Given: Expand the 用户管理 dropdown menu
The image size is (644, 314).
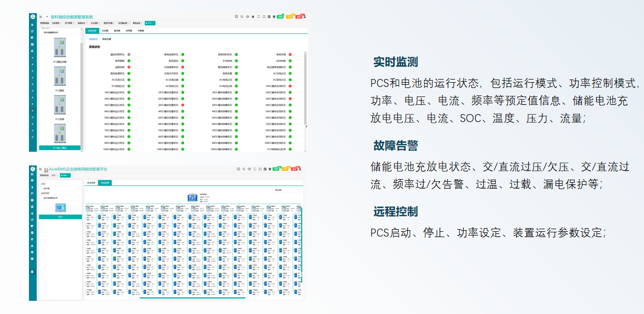Looking at the screenshot, I should [x=68, y=23].
